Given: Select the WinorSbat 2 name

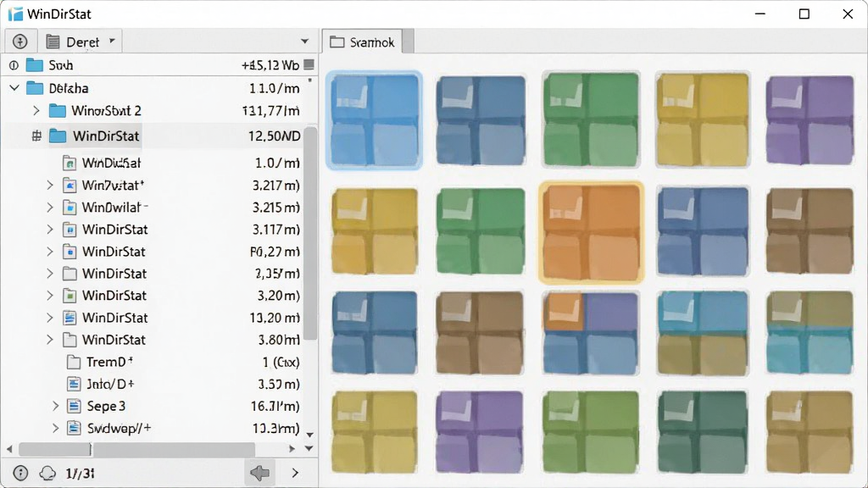Looking at the screenshot, I should (106, 111).
